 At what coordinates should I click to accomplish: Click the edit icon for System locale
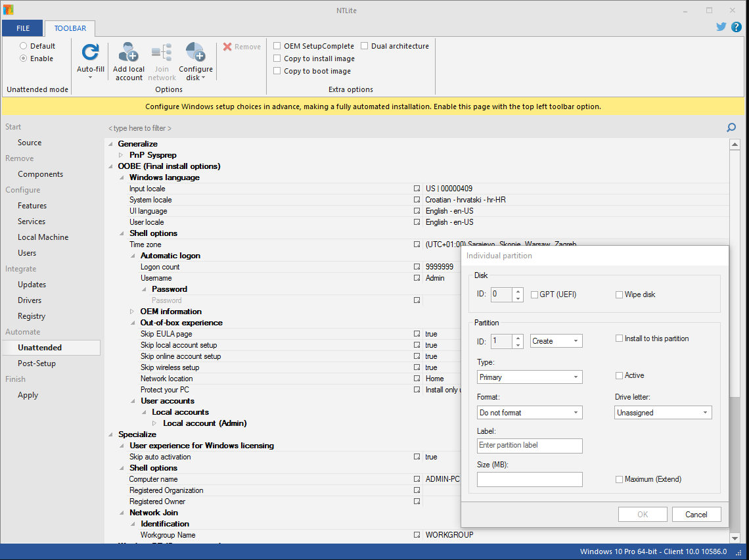click(417, 200)
